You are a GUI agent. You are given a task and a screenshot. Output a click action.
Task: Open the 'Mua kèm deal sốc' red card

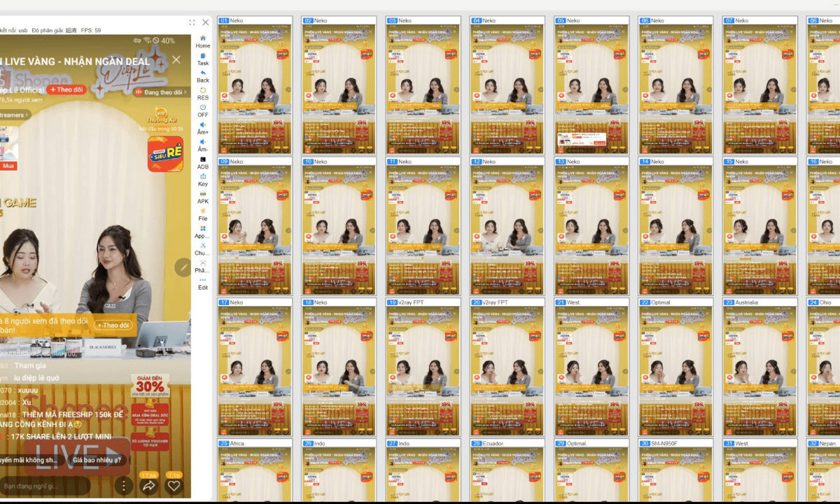coord(150,416)
